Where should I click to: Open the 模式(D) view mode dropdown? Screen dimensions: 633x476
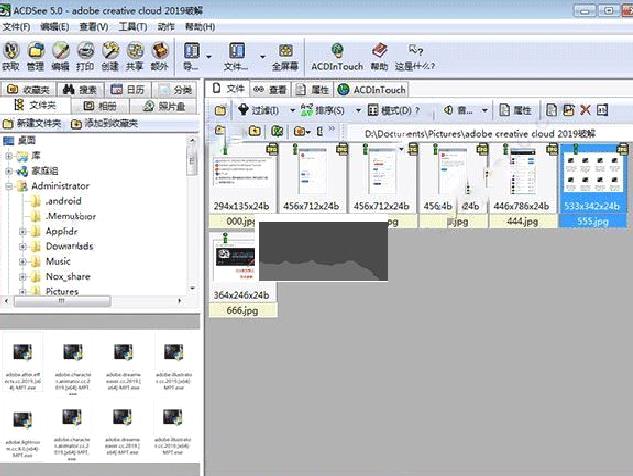coord(394,110)
